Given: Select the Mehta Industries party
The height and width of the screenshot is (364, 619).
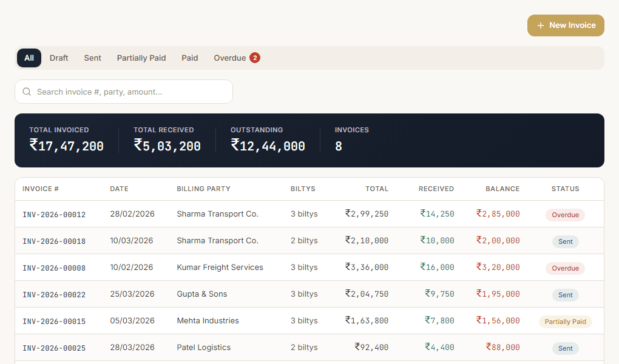Looking at the screenshot, I should (208, 320).
